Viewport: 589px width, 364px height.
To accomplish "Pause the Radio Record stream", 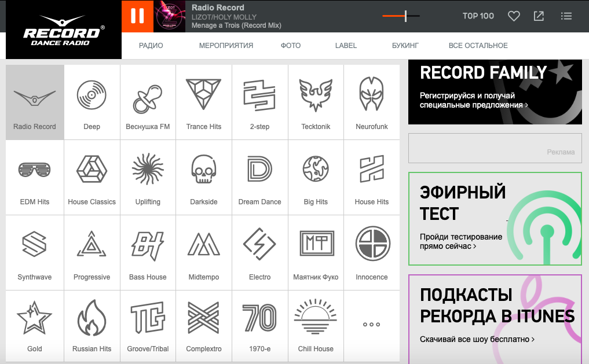I will point(137,16).
